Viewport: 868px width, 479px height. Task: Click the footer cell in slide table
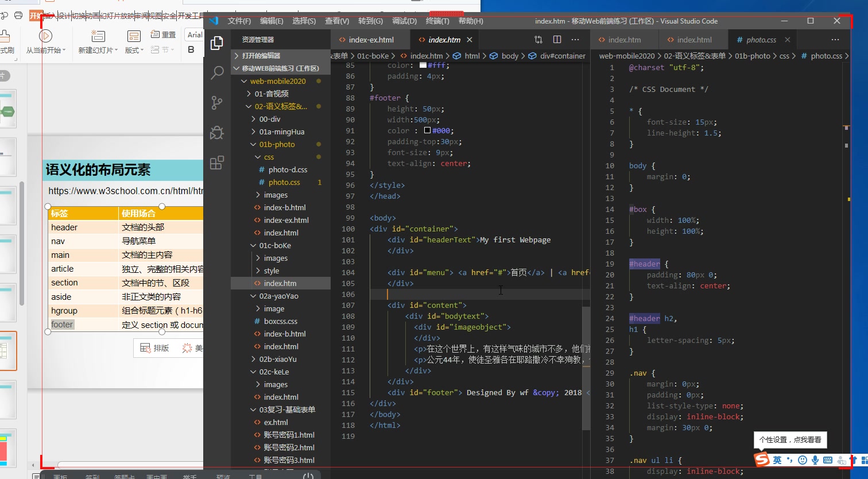pos(83,325)
